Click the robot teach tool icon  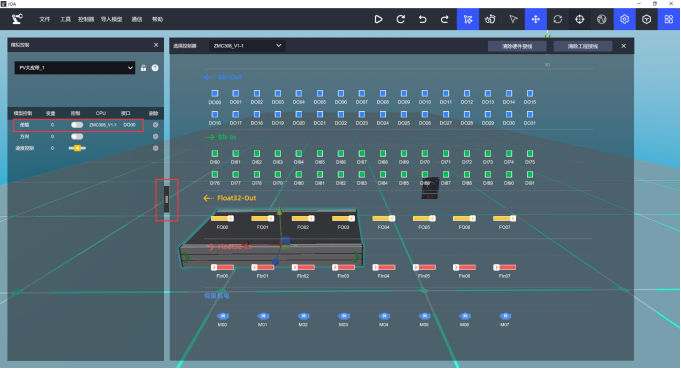tap(490, 19)
